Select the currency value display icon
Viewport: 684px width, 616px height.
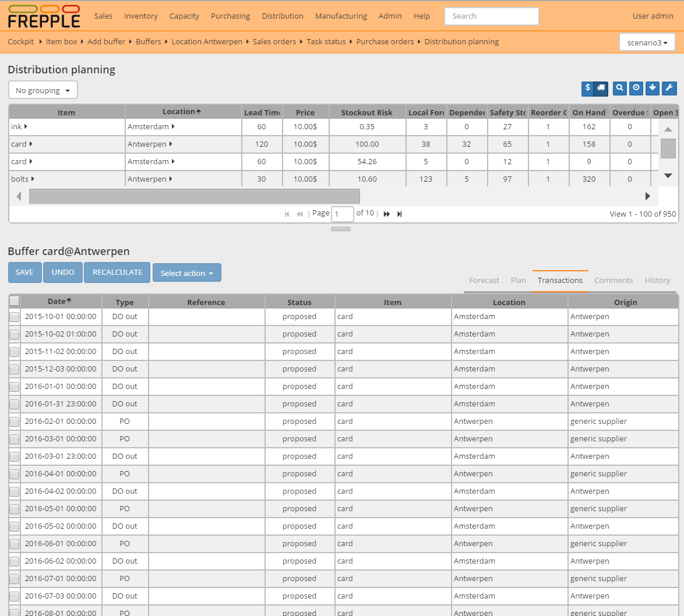[587, 88]
